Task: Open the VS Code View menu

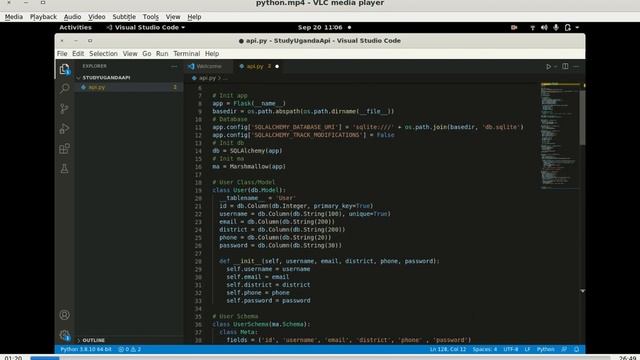Action: click(130, 53)
